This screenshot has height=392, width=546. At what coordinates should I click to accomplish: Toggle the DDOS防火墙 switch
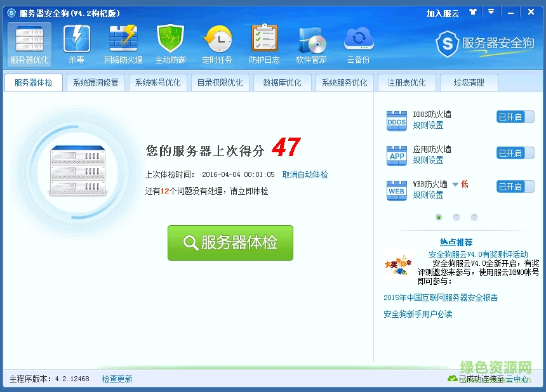coord(515,117)
